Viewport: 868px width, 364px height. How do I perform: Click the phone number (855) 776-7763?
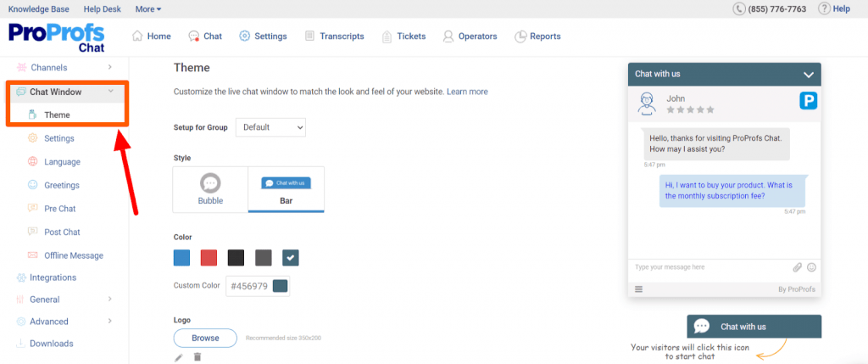click(776, 8)
